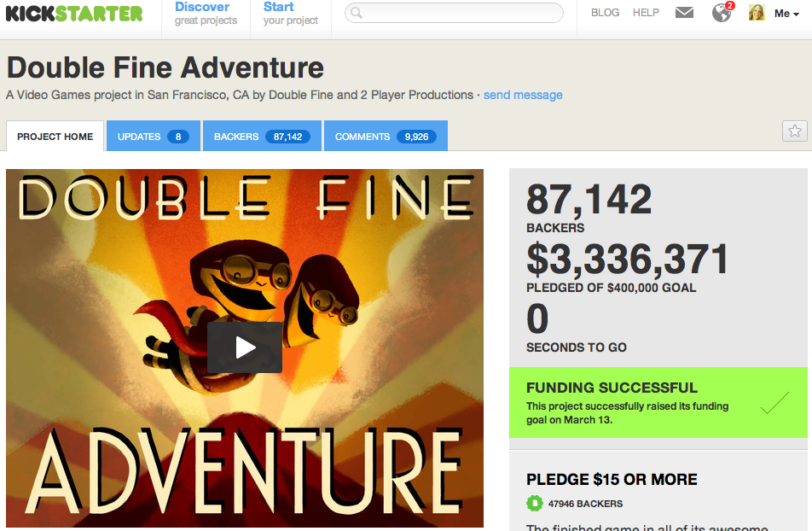Open the Help link

point(646,13)
